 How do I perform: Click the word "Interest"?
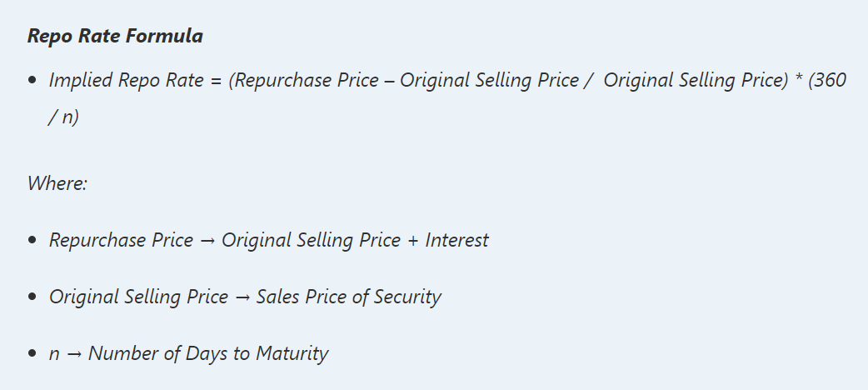[456, 241]
